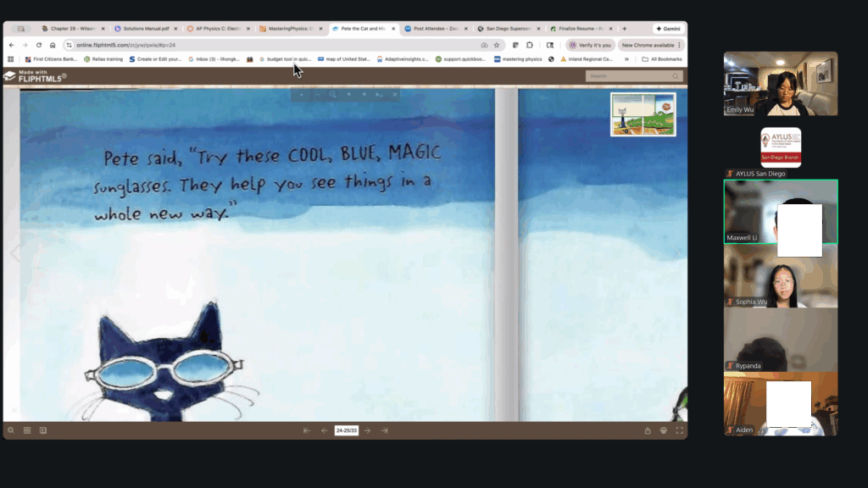Select the page preview thumbnail in the corner
Viewport: 868px width, 488px height.
643,114
